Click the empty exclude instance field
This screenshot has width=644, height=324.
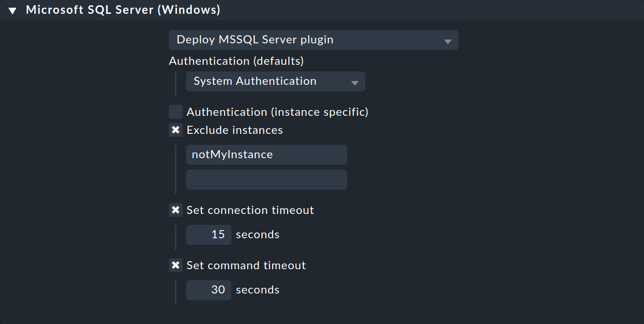pos(266,180)
